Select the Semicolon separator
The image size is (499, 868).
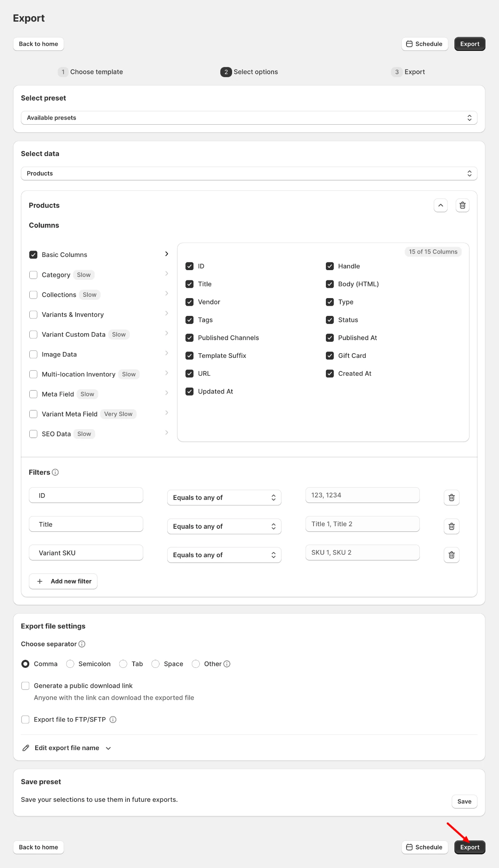[x=70, y=664]
